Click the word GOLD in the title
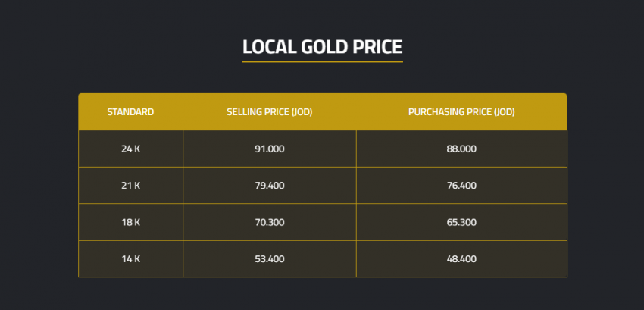The width and height of the screenshot is (644, 310). [320, 47]
